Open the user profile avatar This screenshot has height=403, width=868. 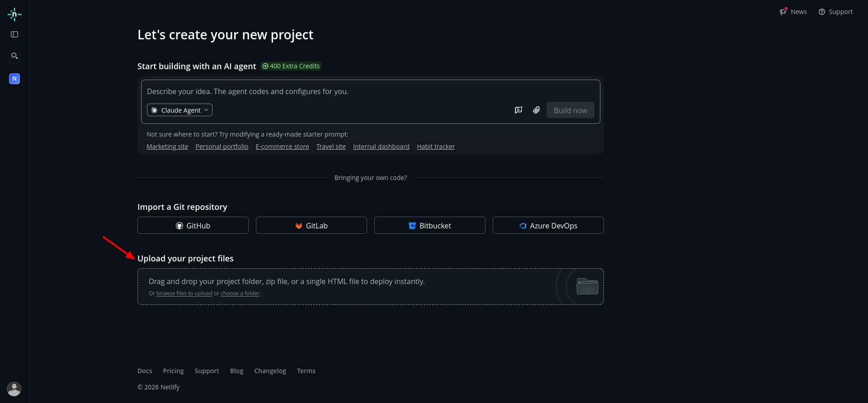(x=14, y=389)
